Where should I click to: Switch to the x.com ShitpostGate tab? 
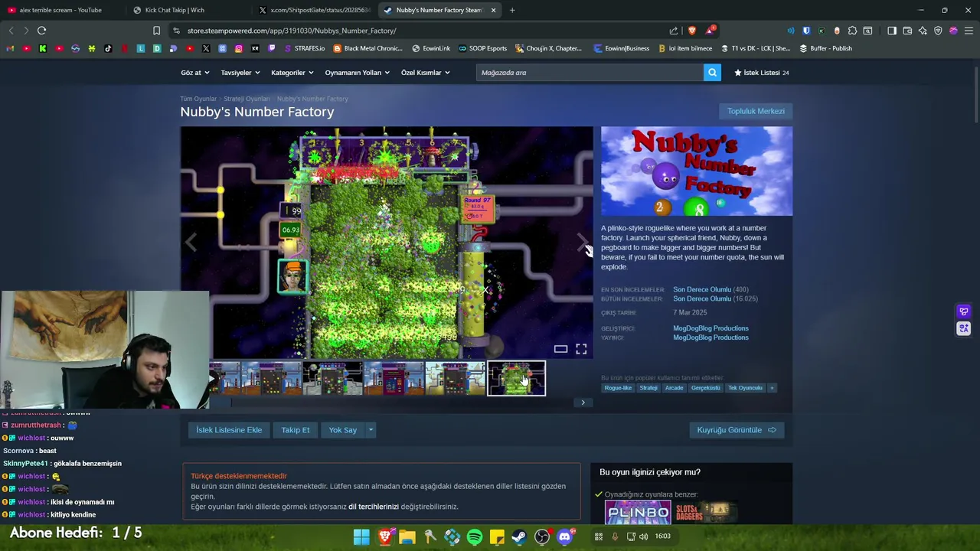[x=314, y=10]
